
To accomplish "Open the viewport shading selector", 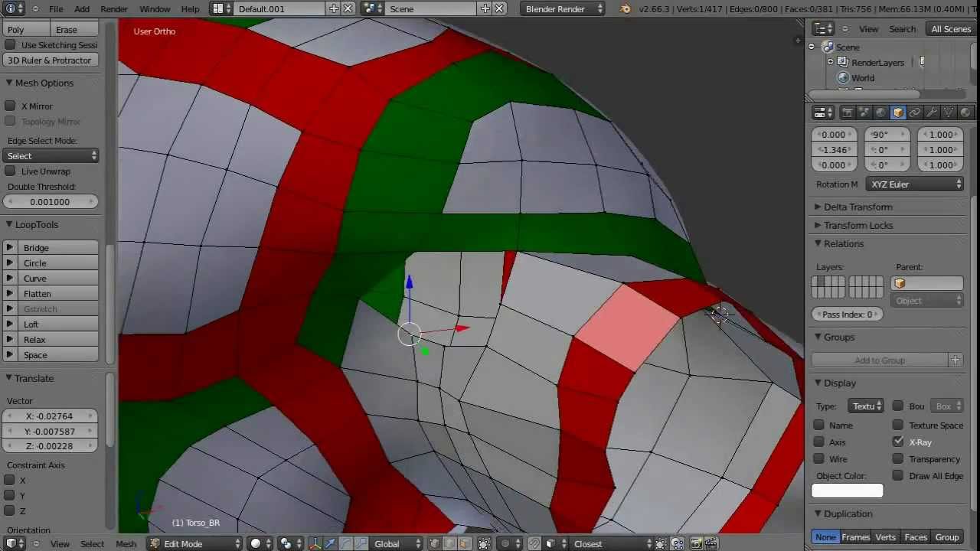I will 260,543.
